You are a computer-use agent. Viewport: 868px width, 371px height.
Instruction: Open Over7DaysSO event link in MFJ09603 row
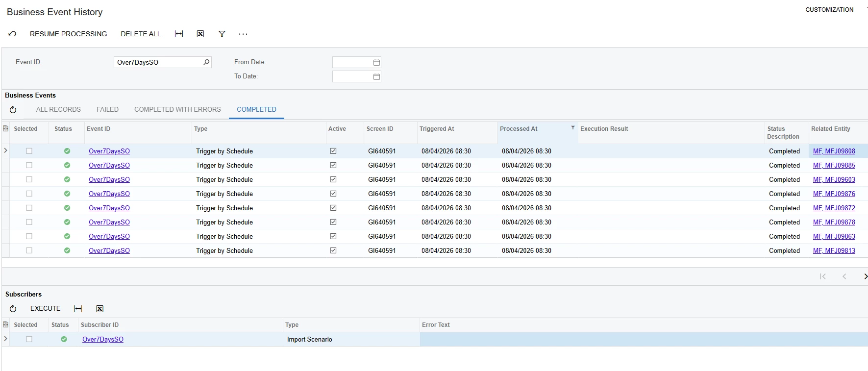(x=109, y=179)
